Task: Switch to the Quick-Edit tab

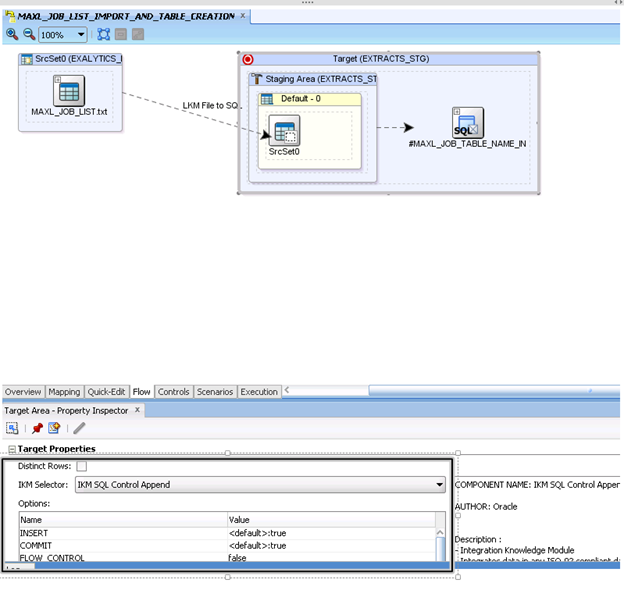Action: pyautogui.click(x=107, y=392)
